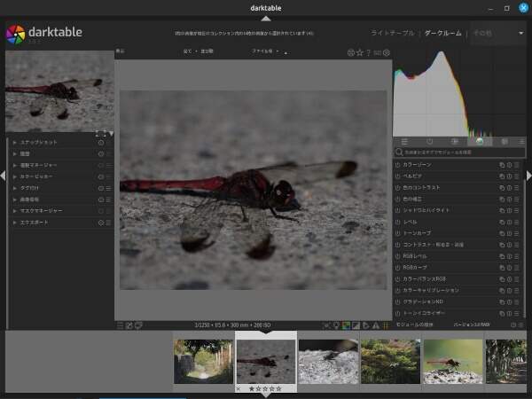
Task: Toggle the color assessment bulb icon
Action: tap(336, 326)
